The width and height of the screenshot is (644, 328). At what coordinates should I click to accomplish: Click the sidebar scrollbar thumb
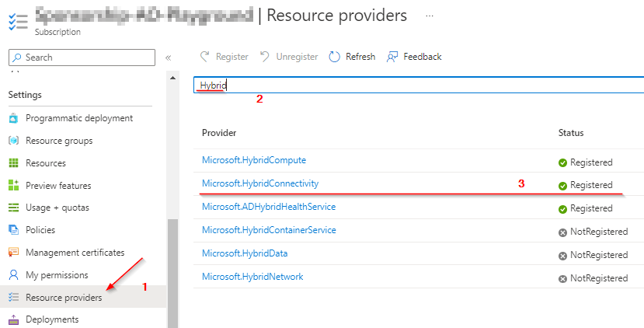coord(173,273)
